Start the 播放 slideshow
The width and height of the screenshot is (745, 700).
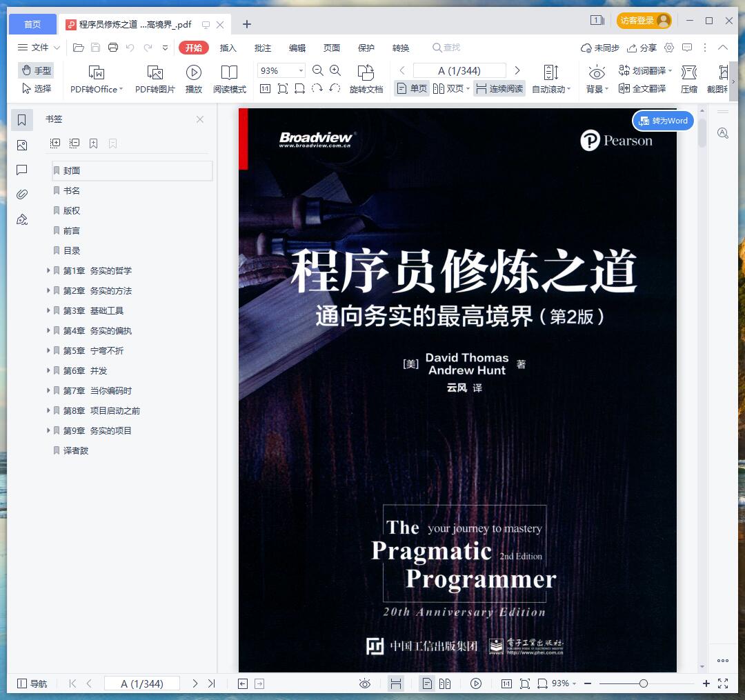click(x=193, y=79)
